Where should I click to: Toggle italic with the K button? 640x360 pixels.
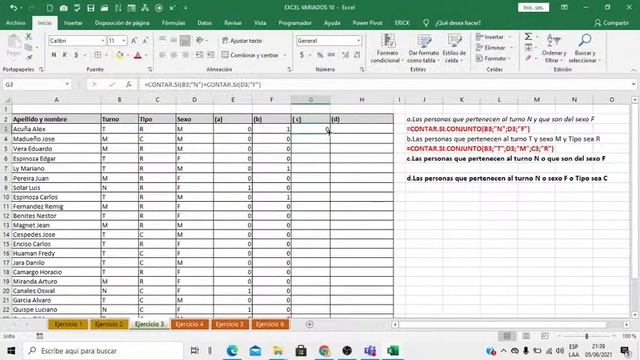click(65, 55)
